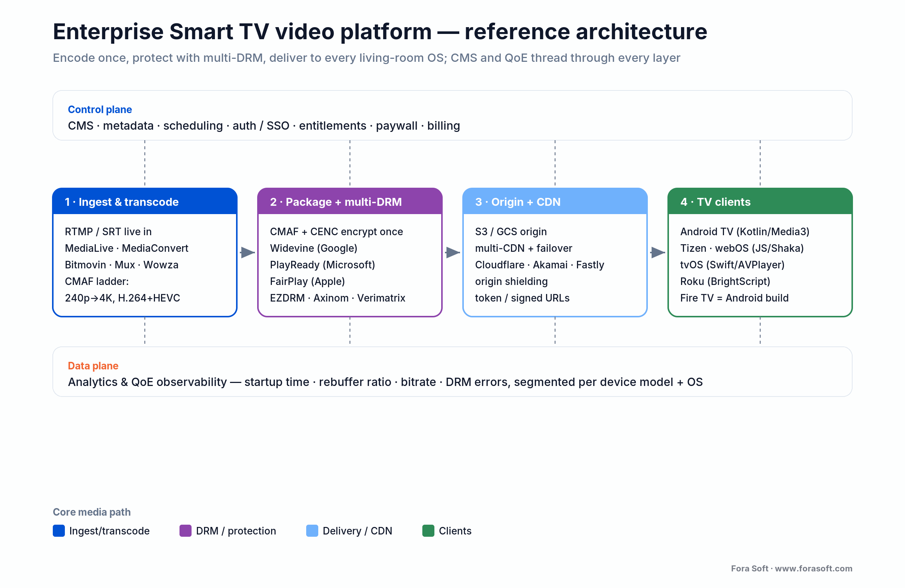Click the green Clients legend swatch

click(x=428, y=531)
